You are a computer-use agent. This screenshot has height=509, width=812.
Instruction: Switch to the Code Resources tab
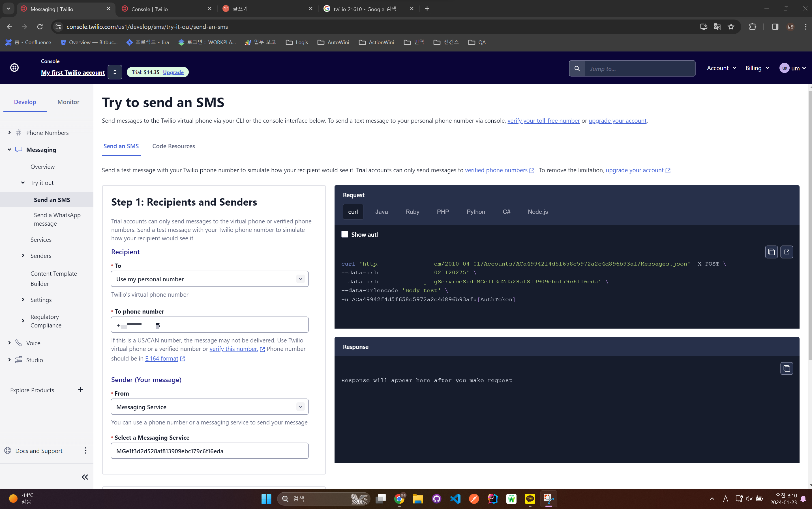(x=173, y=146)
